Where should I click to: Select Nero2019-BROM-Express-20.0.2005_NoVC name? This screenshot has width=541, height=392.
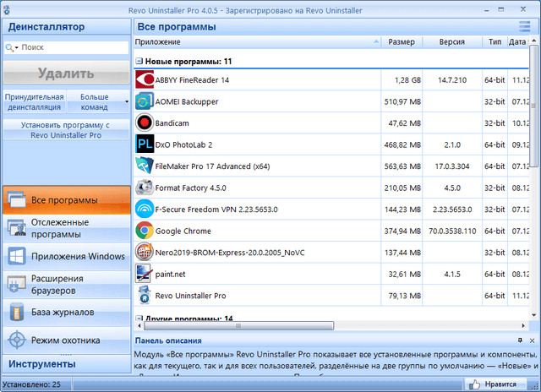[x=230, y=253]
